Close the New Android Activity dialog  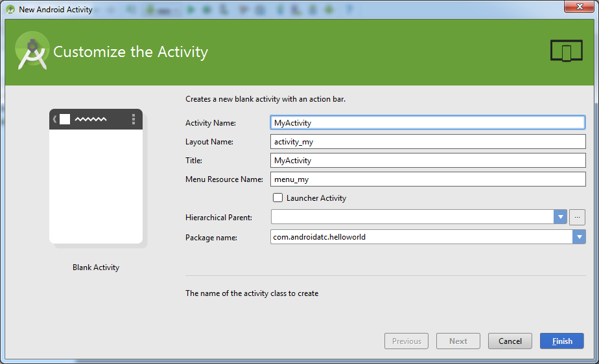579,6
